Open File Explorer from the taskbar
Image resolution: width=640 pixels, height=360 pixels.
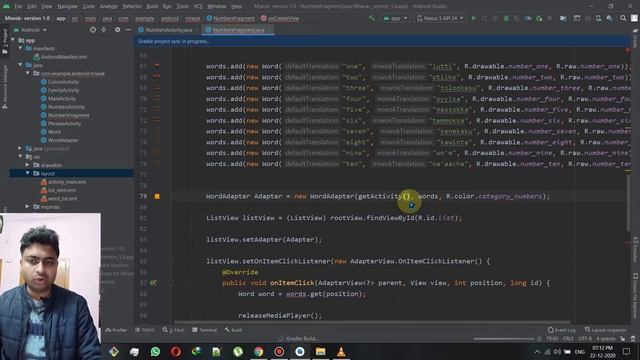[320, 351]
